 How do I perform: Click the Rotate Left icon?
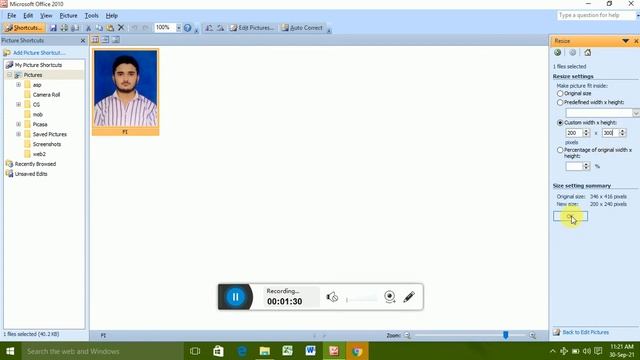pyautogui.click(x=209, y=28)
